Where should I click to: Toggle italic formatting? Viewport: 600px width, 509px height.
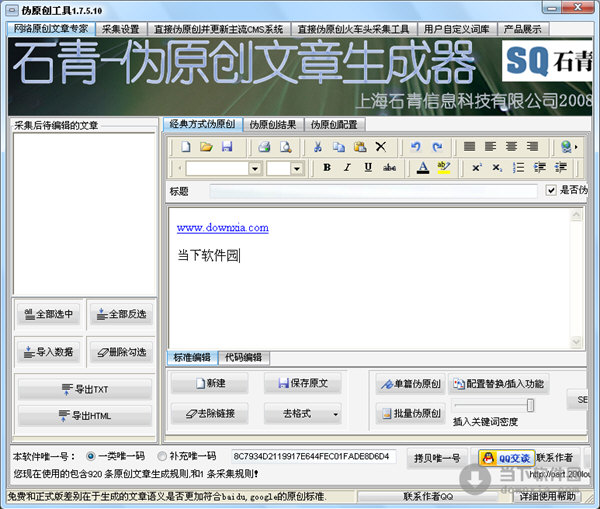347,168
